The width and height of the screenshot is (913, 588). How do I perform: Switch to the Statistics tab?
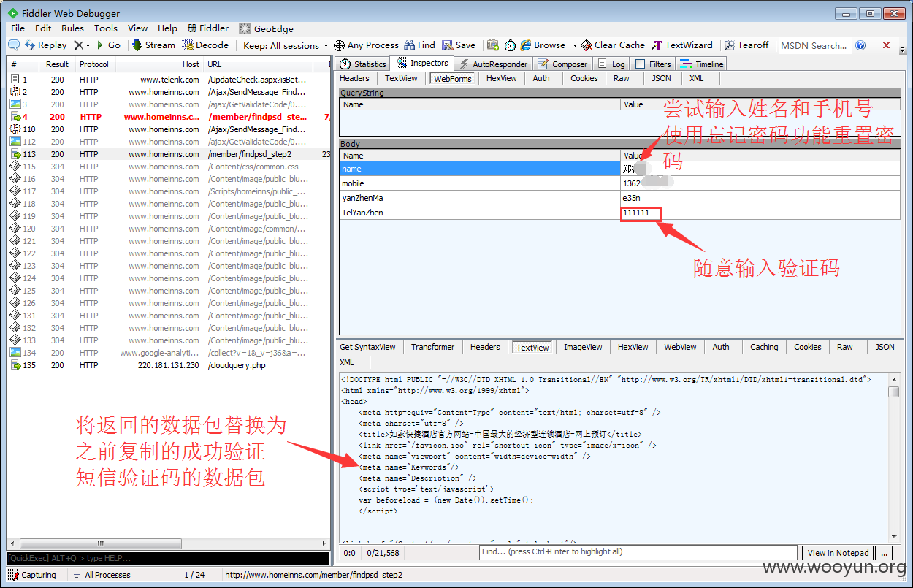click(x=363, y=64)
